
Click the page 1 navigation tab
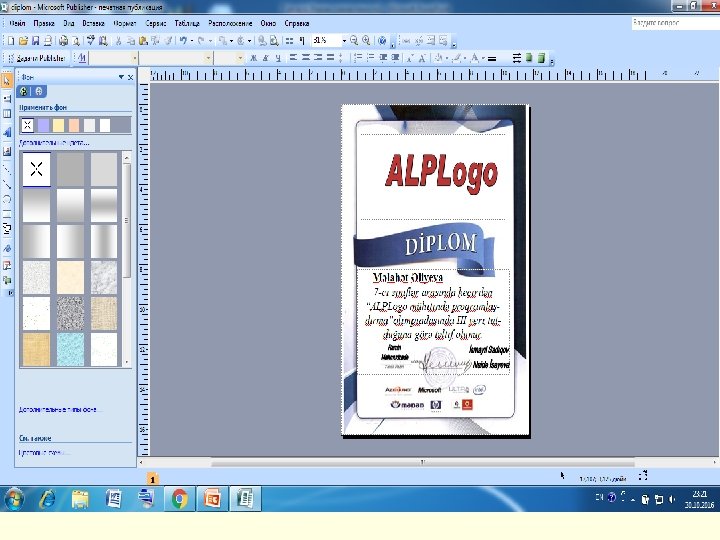pyautogui.click(x=152, y=479)
